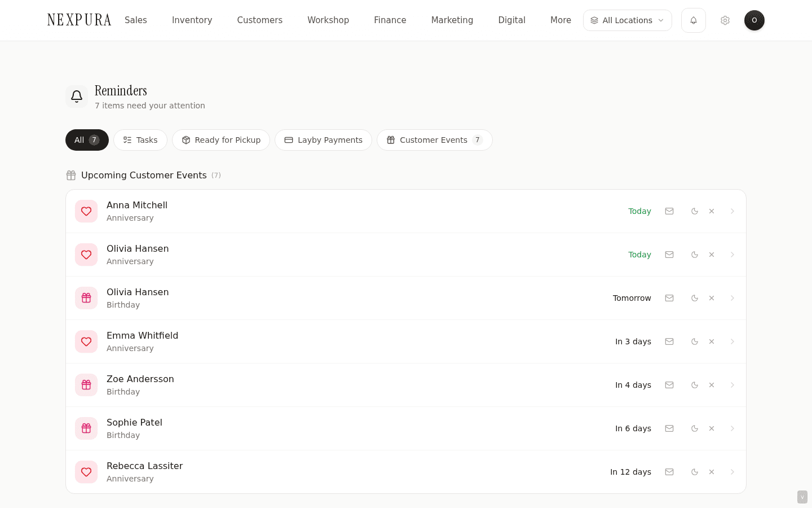
Task: Dismiss Sophie Patel's birthday reminder
Action: (712, 428)
